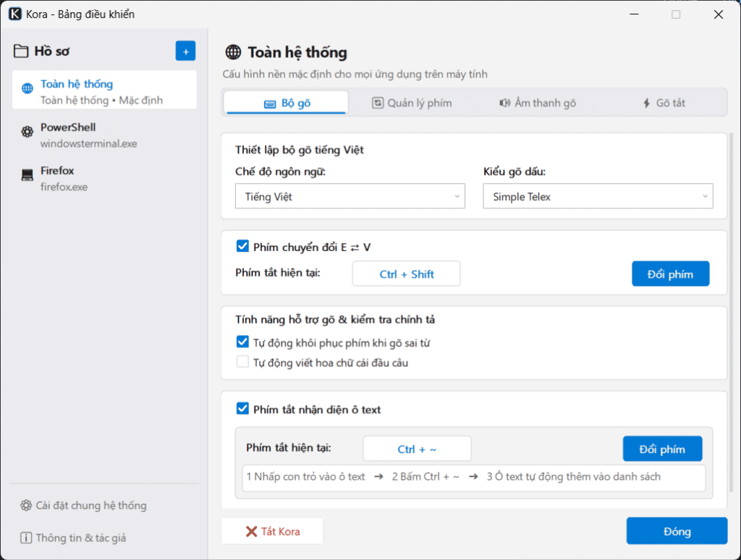Uncheck Tự động khôi phục phím khi gõ sai từ

(x=242, y=341)
